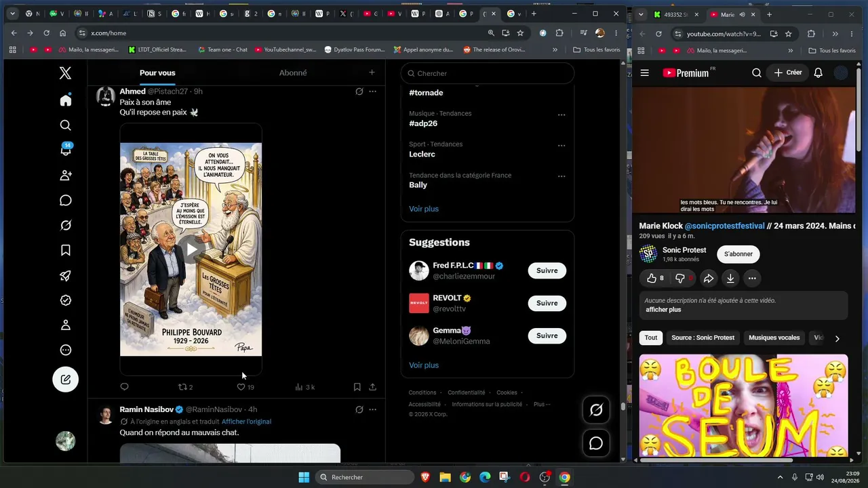Screen dimensions: 868x488
Task: Open the @sonicprotestfestival link in video title
Action: [x=724, y=226]
